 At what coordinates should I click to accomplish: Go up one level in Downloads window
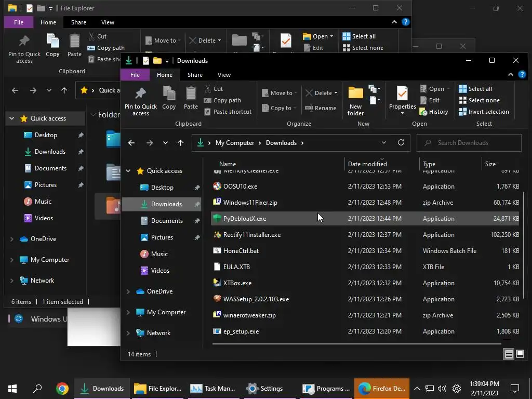[180, 143]
